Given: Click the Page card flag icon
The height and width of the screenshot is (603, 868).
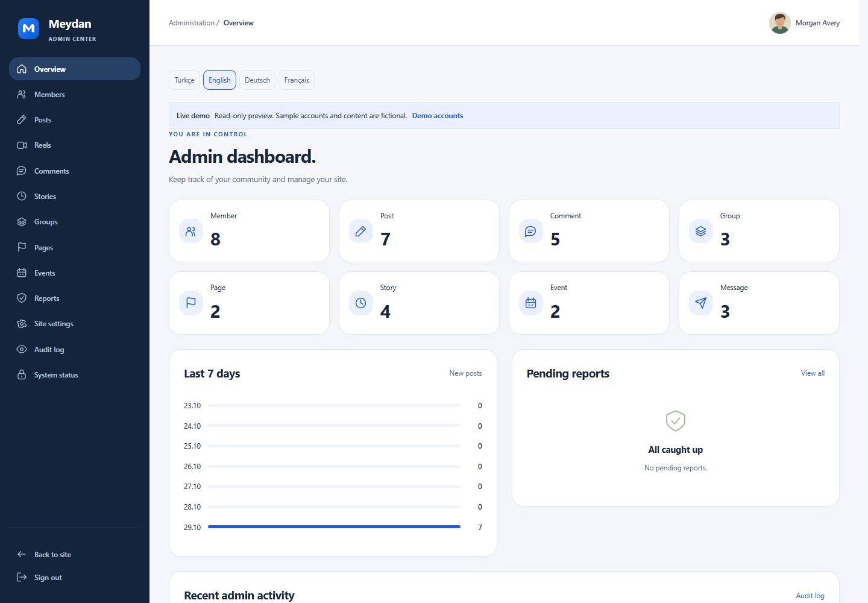Looking at the screenshot, I should pos(191,303).
